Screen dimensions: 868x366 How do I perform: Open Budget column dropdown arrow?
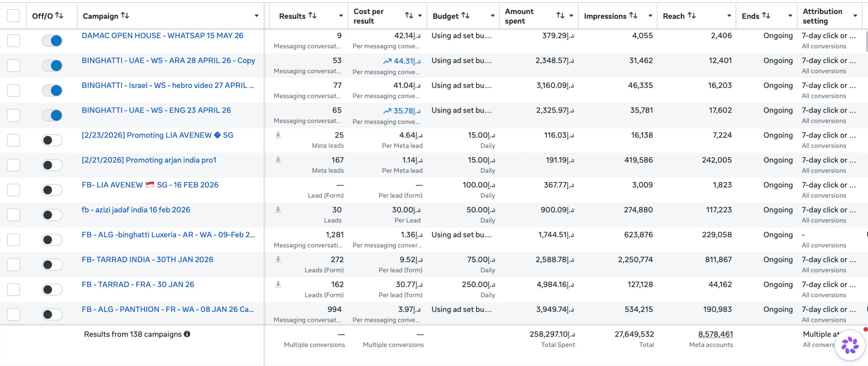click(493, 16)
